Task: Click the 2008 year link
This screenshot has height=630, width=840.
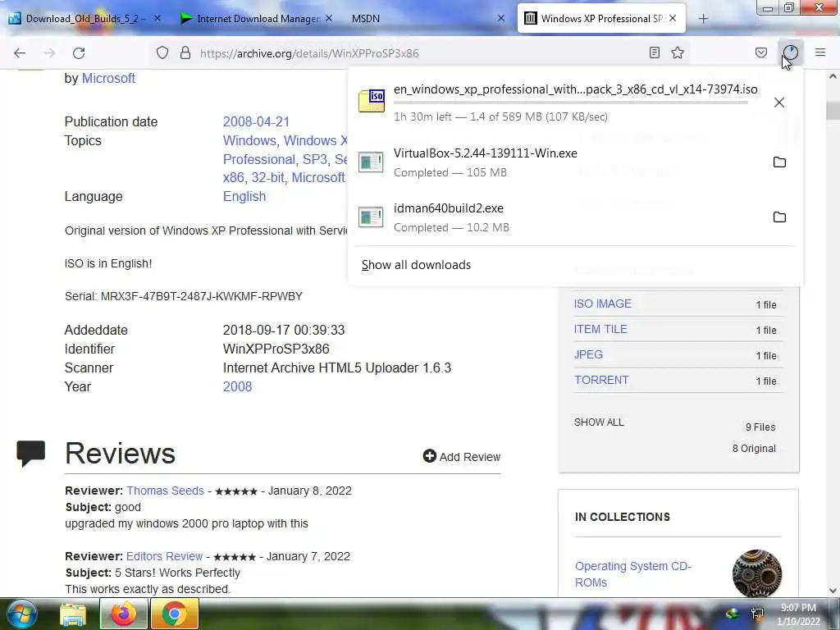Action: coord(237,387)
